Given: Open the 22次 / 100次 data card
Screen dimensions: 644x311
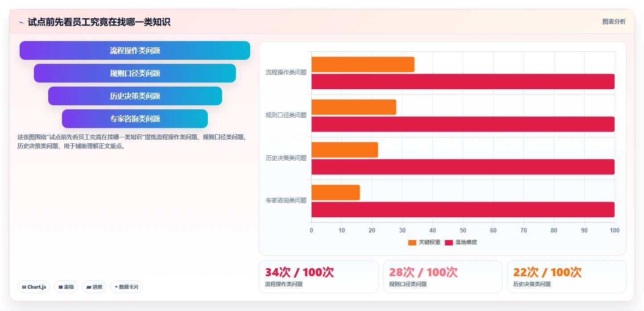Looking at the screenshot, I should tap(566, 277).
